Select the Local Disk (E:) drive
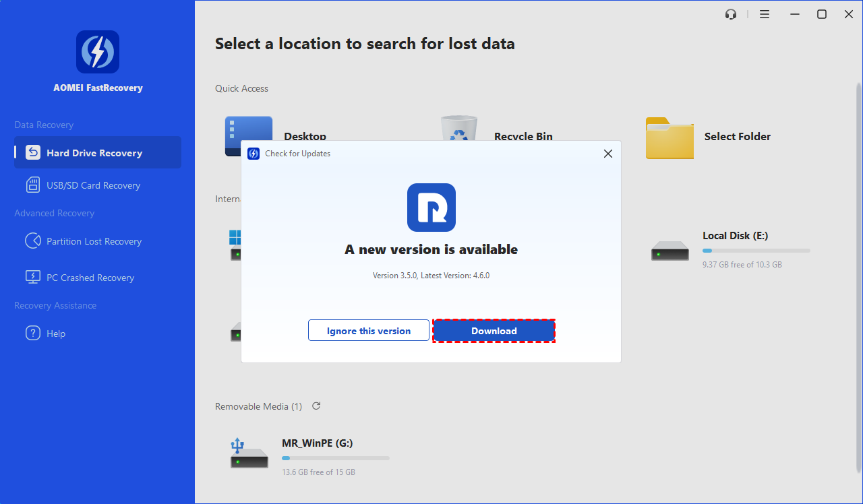 (x=735, y=236)
